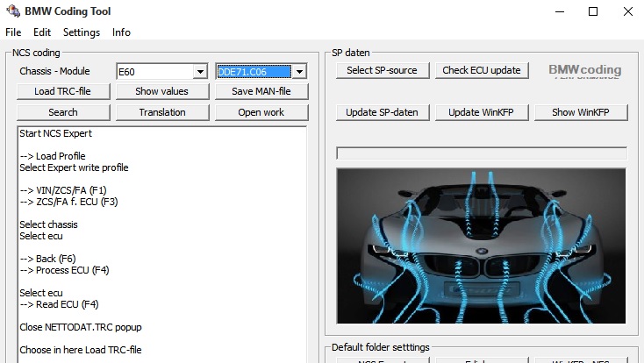This screenshot has width=644, height=363.
Task: Click Update WinKFP
Action: (x=482, y=112)
